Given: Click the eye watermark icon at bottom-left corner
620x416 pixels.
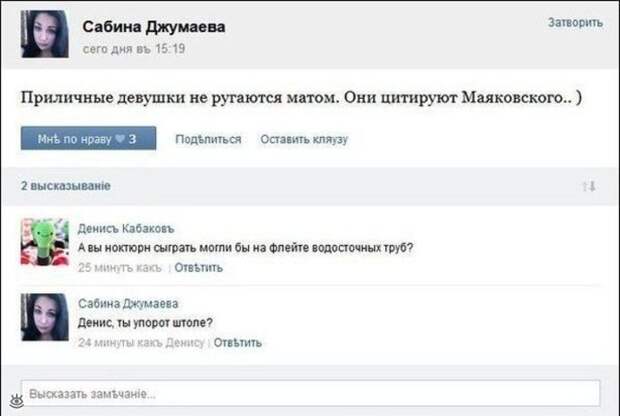Looking at the screenshot, I should tap(16, 401).
